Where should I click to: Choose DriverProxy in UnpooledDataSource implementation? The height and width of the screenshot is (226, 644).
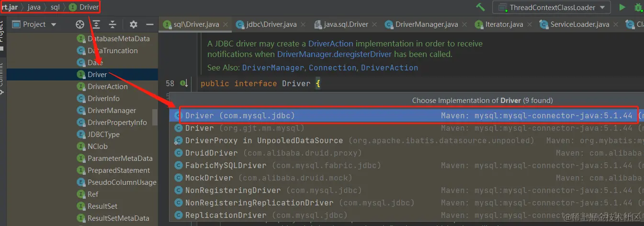coord(407,141)
